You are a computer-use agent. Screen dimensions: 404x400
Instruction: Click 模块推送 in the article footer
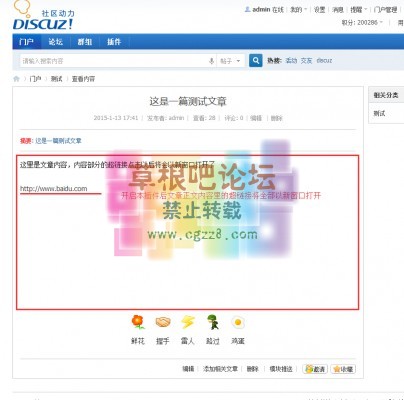[281, 369]
